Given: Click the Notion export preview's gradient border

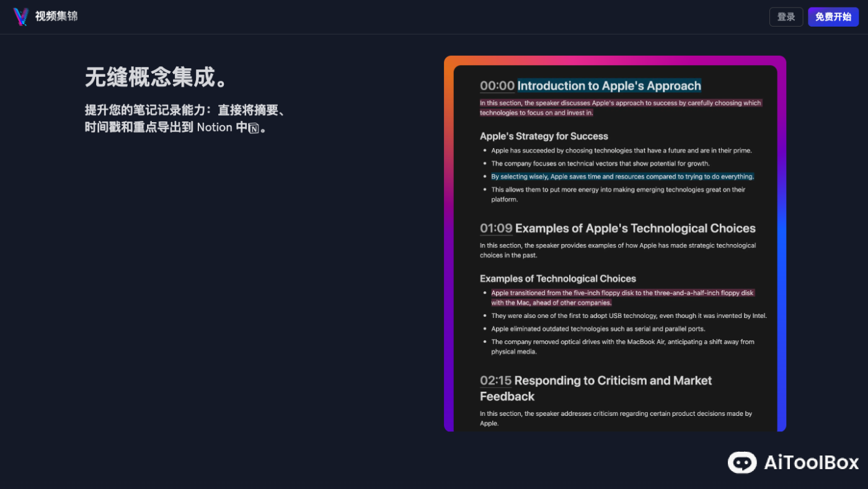Looking at the screenshot, I should [448, 248].
